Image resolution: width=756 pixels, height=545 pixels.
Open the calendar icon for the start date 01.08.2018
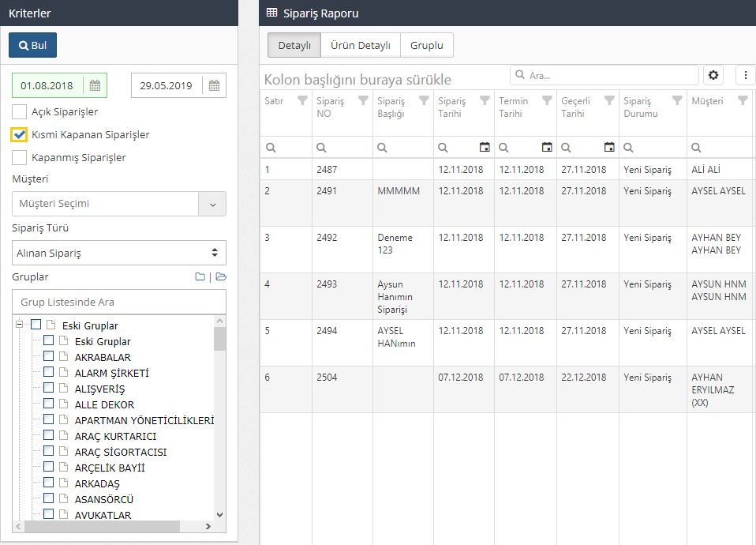[x=95, y=85]
